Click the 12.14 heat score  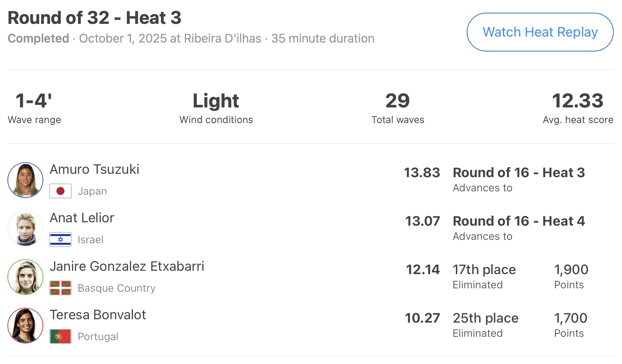pos(423,270)
